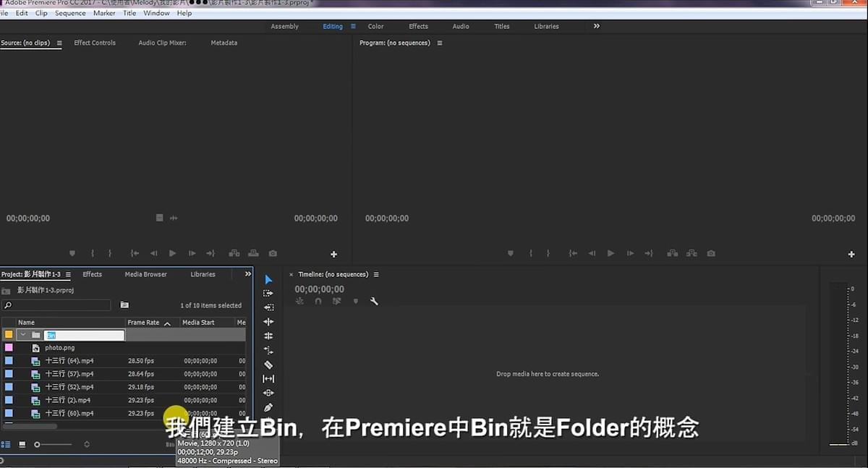Show hidden Project panel group tabs
This screenshot has width=868, height=468.
(x=248, y=274)
